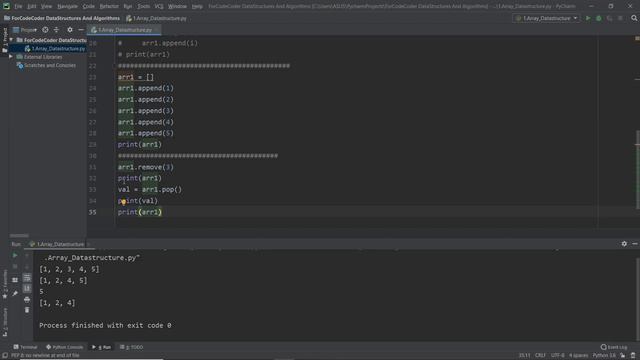Open the Python Console tool window
Viewport: 640px width, 360px height.
64,347
